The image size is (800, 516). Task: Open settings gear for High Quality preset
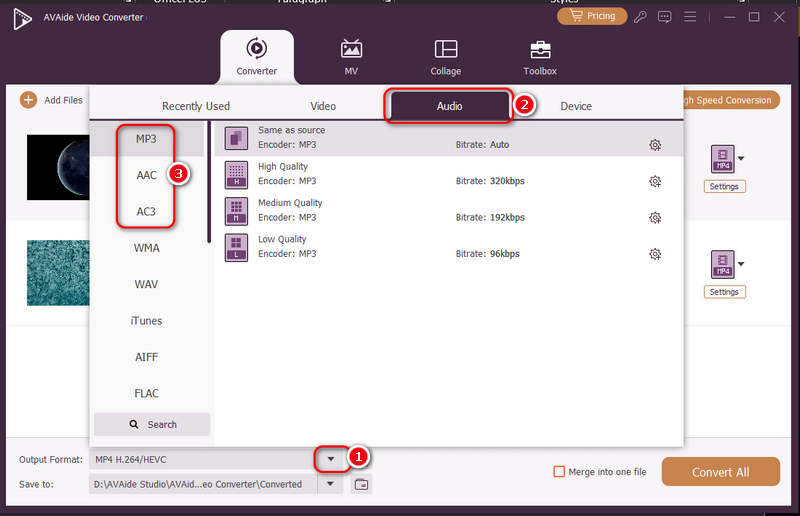[x=655, y=181]
